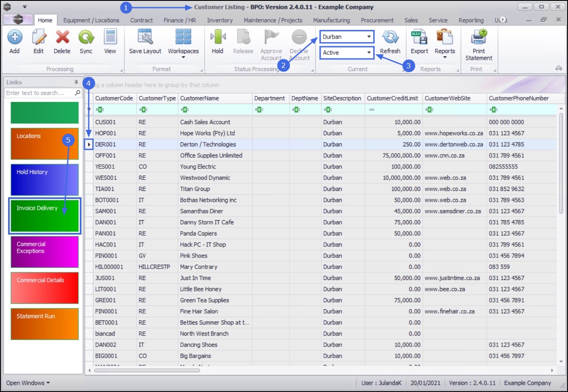This screenshot has width=568, height=392.
Task: Click the Links search text field
Action: click(x=39, y=93)
